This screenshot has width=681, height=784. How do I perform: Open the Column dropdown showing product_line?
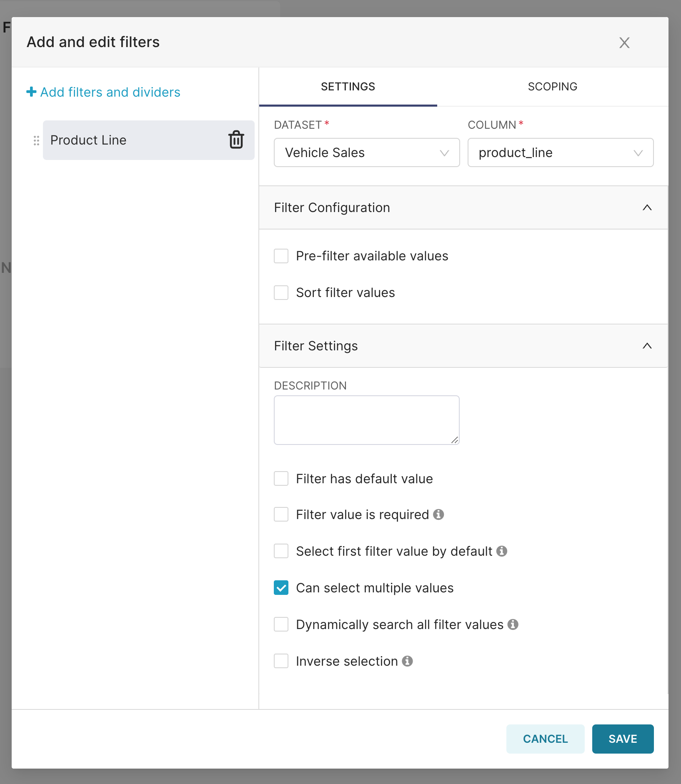coord(560,152)
